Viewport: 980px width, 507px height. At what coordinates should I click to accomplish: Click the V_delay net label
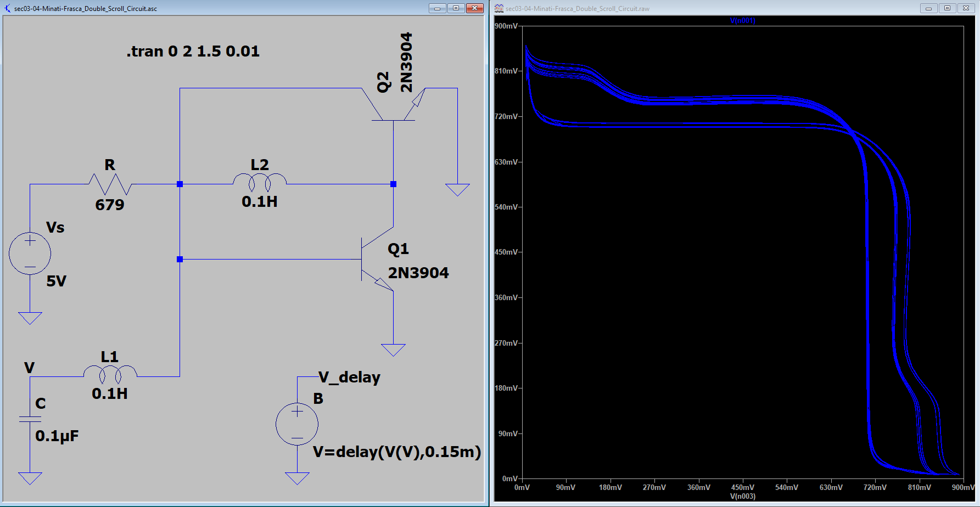click(349, 378)
